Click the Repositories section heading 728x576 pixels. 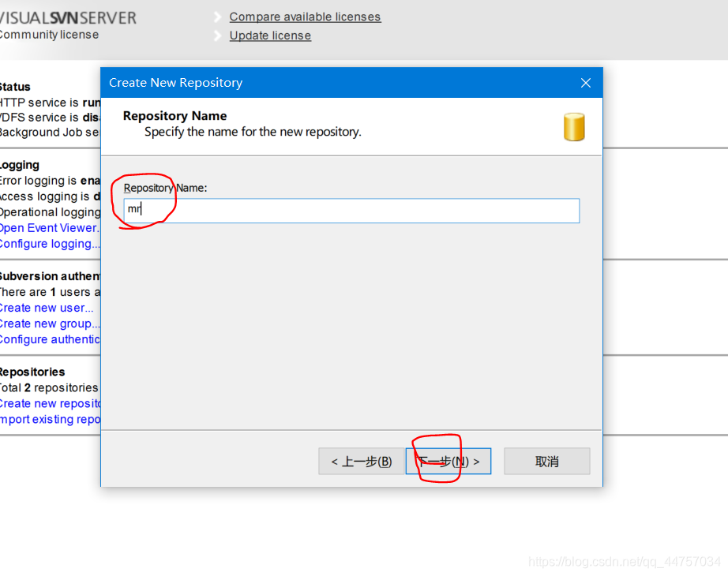(32, 372)
